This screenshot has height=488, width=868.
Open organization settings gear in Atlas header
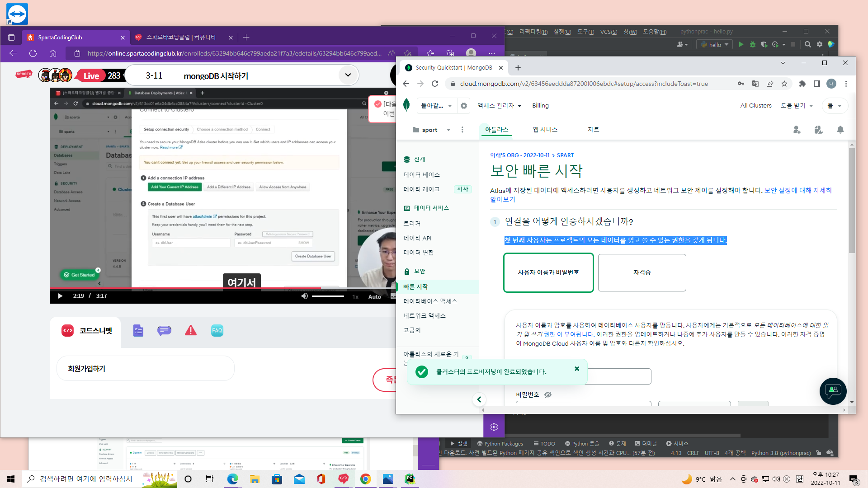[464, 106]
